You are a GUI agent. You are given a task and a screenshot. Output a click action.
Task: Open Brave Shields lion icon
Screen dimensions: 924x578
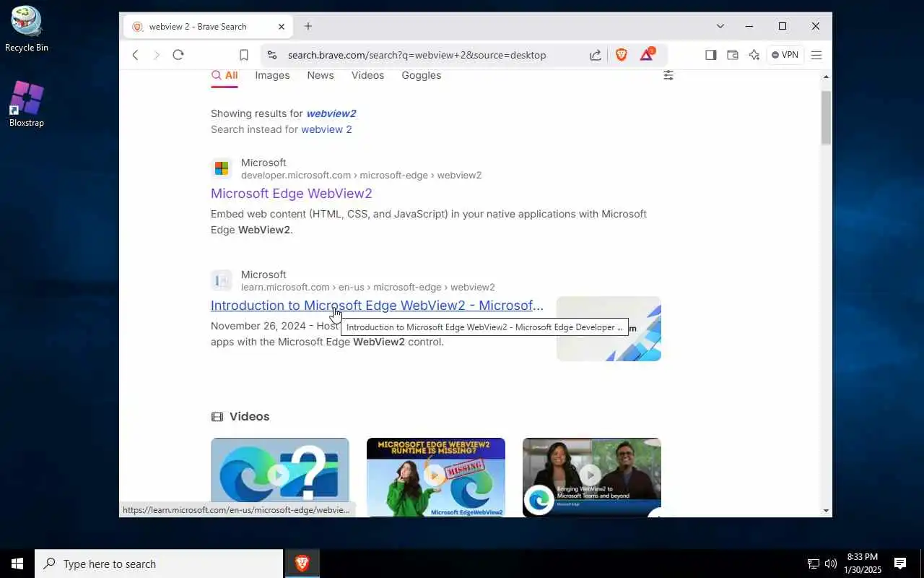[622, 55]
